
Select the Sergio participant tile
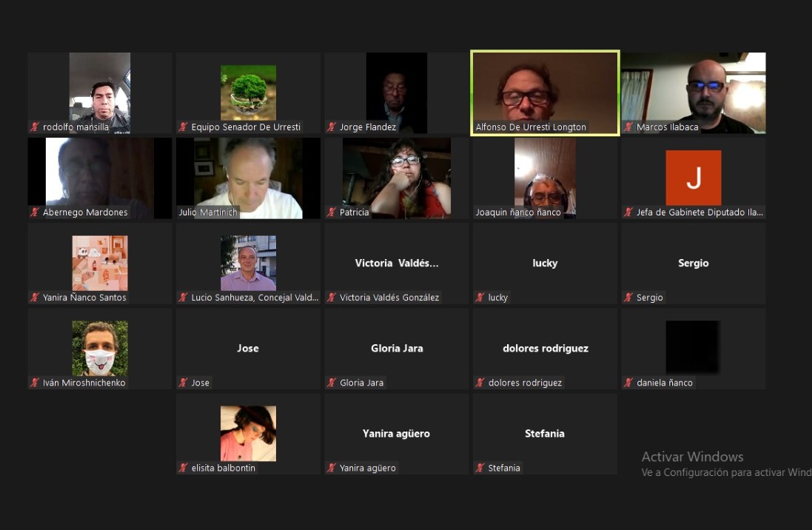point(693,263)
